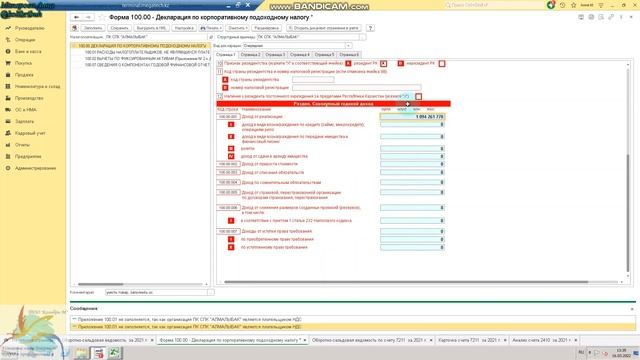
Task: Open the Структурная единица field selector
Action: 363,37
